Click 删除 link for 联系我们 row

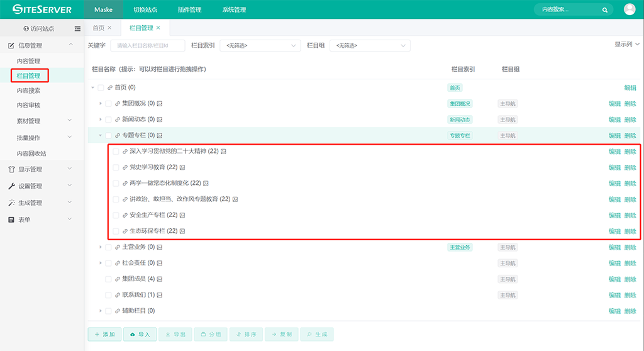630,295
